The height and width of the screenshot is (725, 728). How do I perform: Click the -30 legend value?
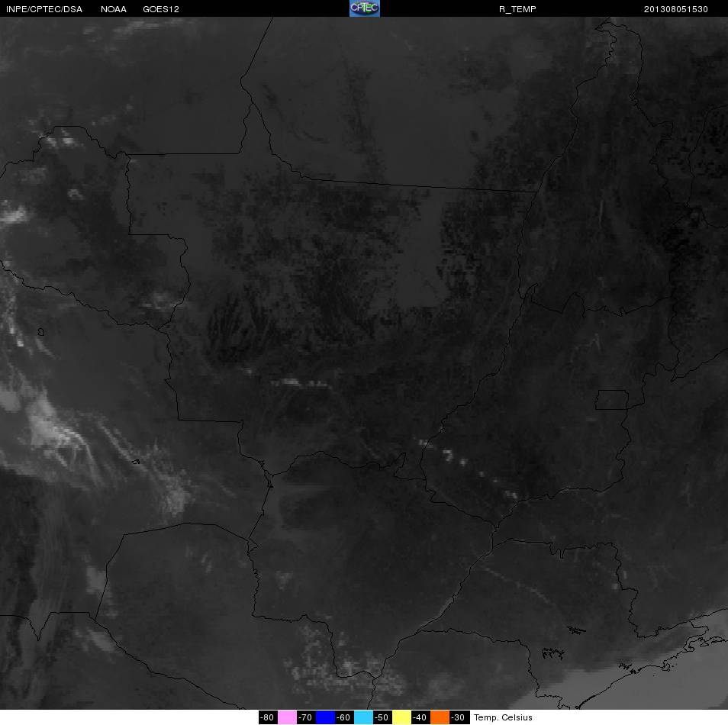(459, 717)
